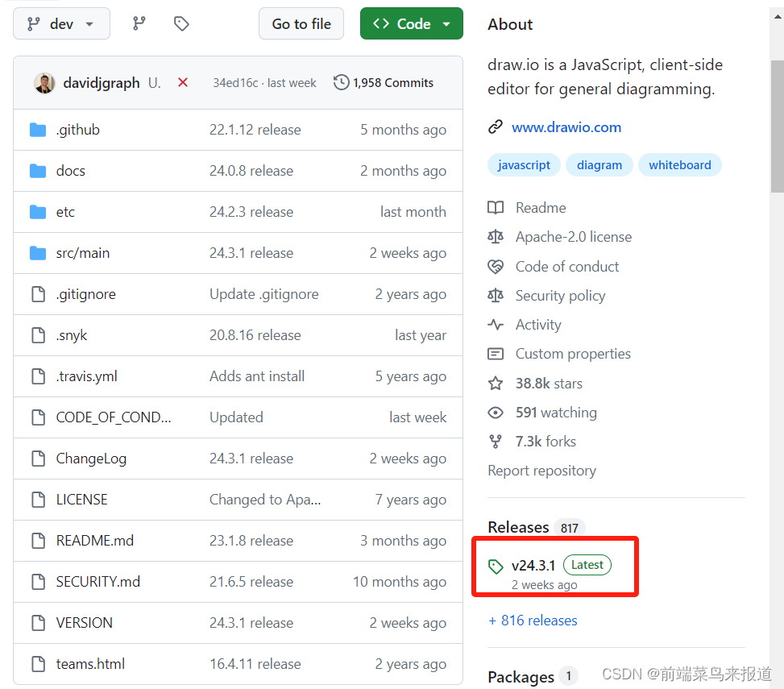
Task: Select the whiteboard topic tag
Action: pos(680,165)
